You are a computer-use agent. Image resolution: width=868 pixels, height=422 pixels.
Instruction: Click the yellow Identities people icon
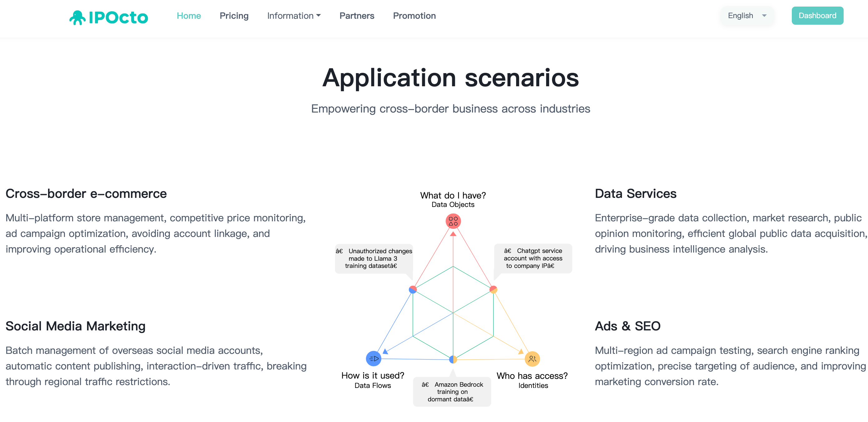point(532,359)
